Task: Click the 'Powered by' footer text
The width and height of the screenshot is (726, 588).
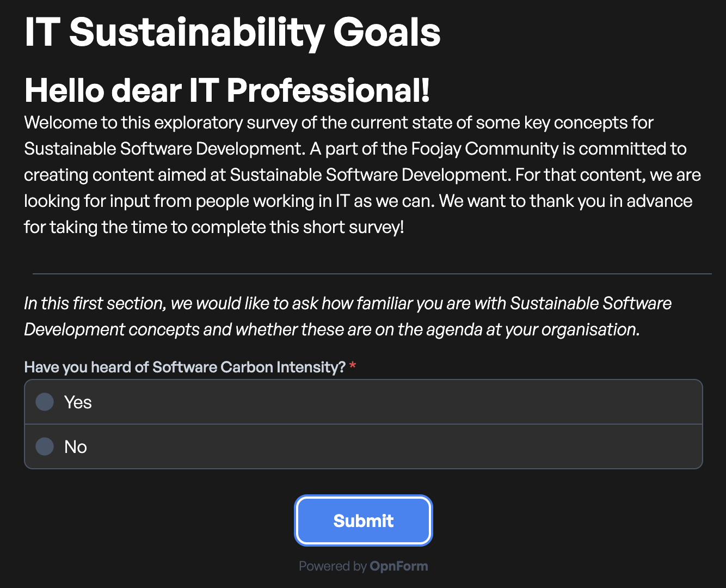Action: (x=333, y=566)
